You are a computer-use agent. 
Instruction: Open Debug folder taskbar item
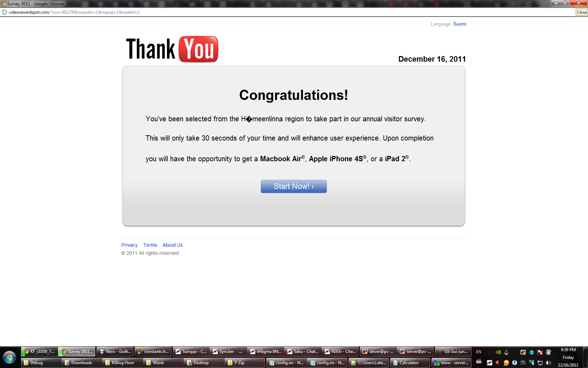coord(41,363)
